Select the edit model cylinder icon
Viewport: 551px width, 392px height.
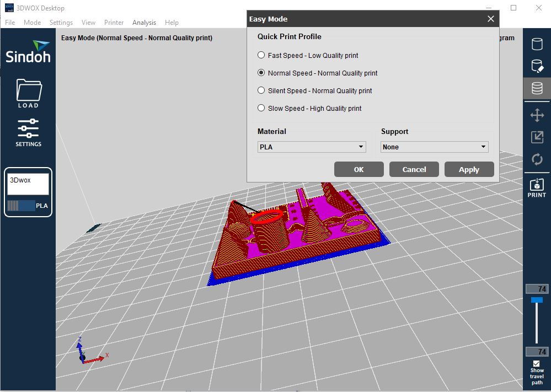pyautogui.click(x=537, y=66)
